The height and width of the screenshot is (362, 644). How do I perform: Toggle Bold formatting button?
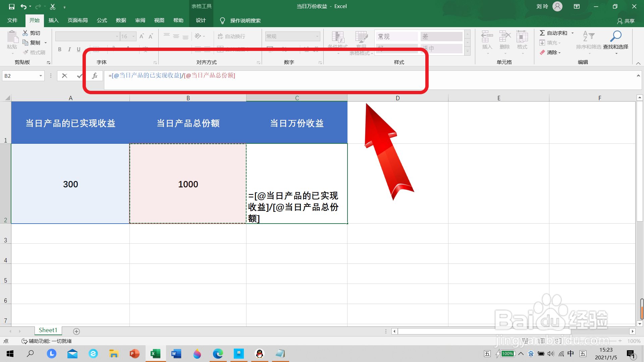[x=60, y=50]
